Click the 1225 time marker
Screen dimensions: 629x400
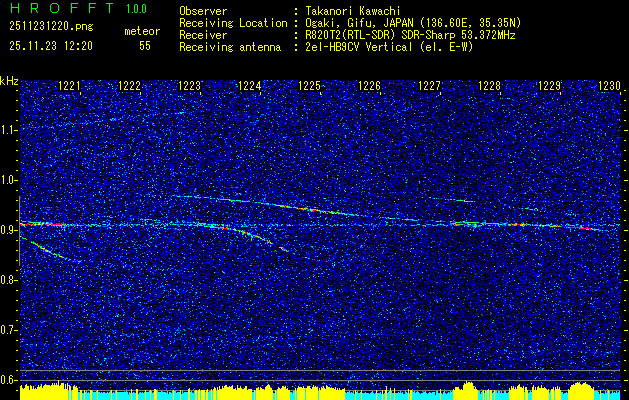310,86
